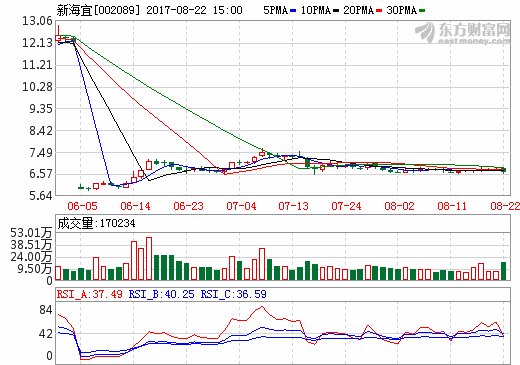Click the 10PMA legend label

point(315,10)
